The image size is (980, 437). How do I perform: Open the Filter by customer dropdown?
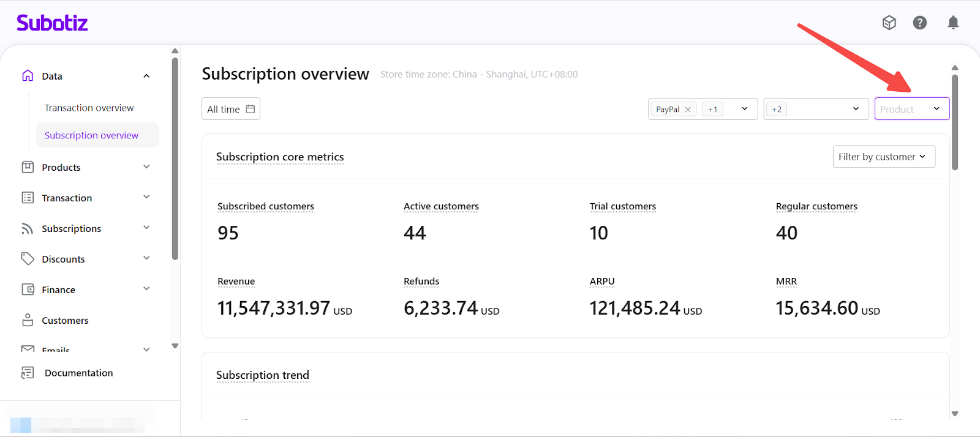pyautogui.click(x=883, y=157)
